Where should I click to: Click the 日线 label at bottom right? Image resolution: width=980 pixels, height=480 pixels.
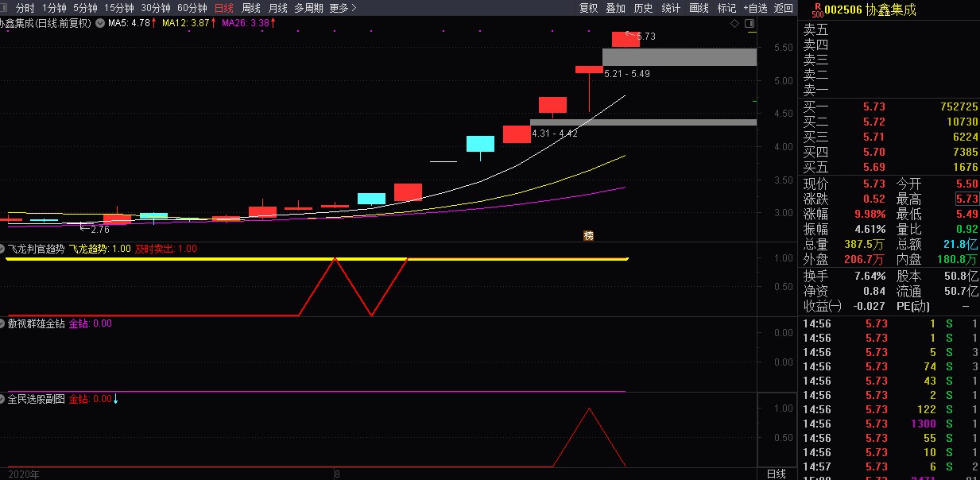pos(776,474)
